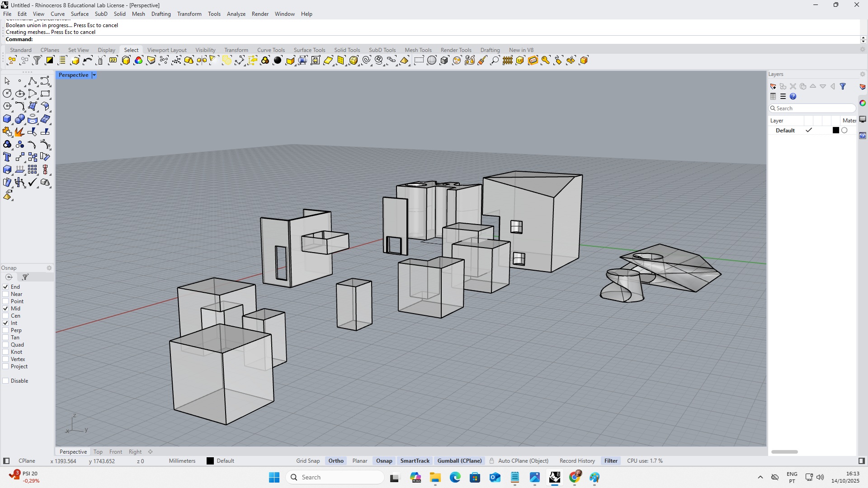The image size is (868, 488).
Task: Enable the Near object snap
Action: pyautogui.click(x=6, y=294)
